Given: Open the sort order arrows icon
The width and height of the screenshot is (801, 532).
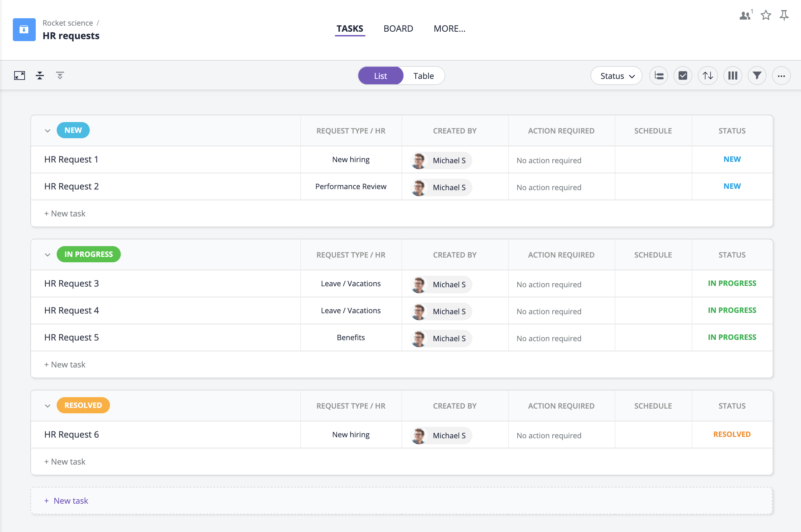Looking at the screenshot, I should click(708, 76).
